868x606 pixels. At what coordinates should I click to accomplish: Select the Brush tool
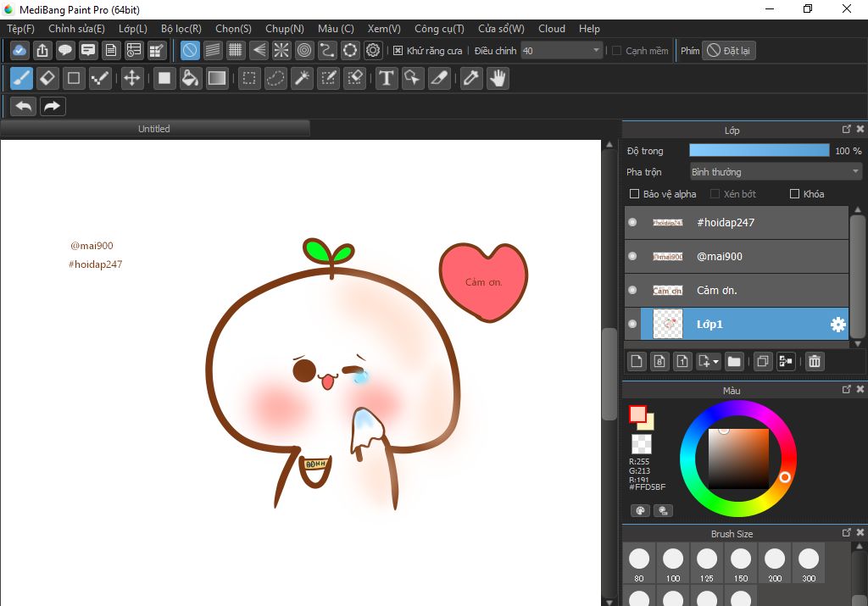click(22, 79)
